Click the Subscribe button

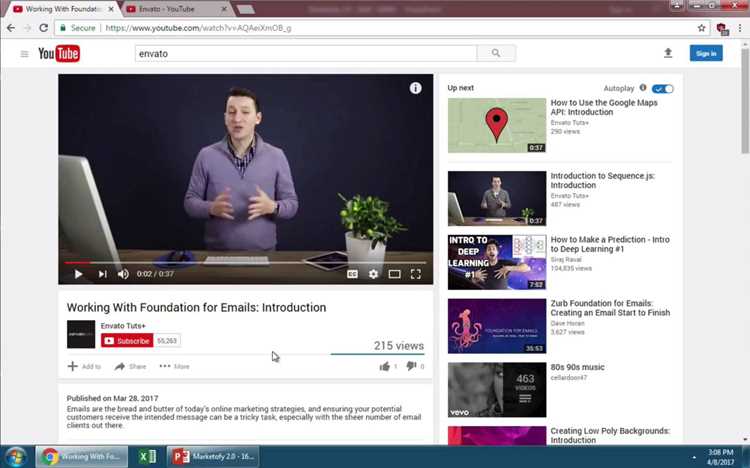pyautogui.click(x=127, y=341)
